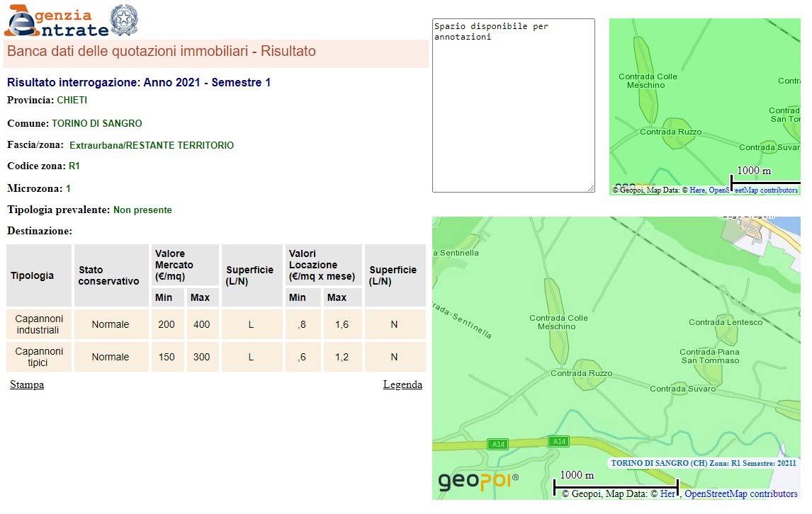
Task: Select the Capannoni tipici table cell
Action: (x=39, y=357)
